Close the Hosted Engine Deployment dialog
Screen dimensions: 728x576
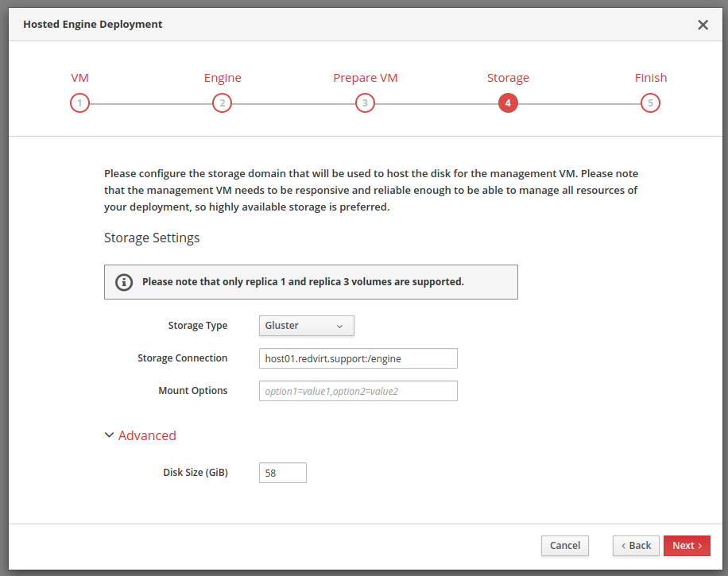coord(703,25)
